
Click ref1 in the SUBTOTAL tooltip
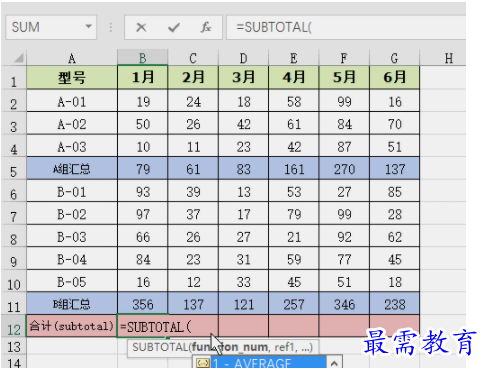click(285, 347)
